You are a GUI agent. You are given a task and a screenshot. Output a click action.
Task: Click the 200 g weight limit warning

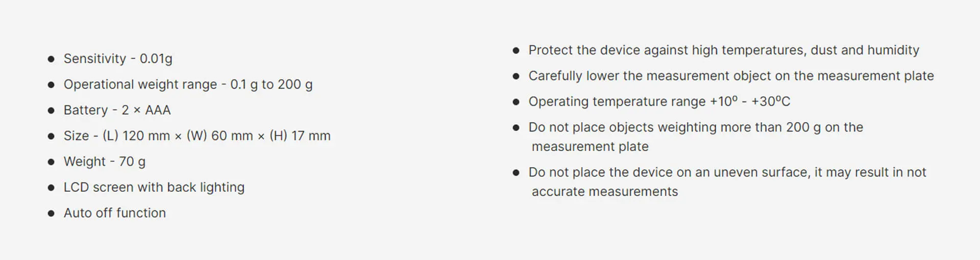point(696,137)
